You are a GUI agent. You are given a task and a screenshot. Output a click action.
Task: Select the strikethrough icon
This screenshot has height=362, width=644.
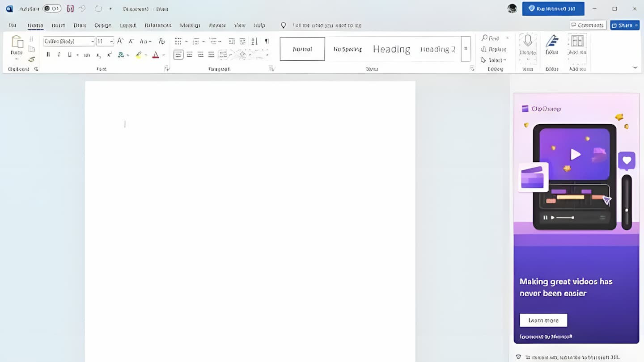click(86, 55)
